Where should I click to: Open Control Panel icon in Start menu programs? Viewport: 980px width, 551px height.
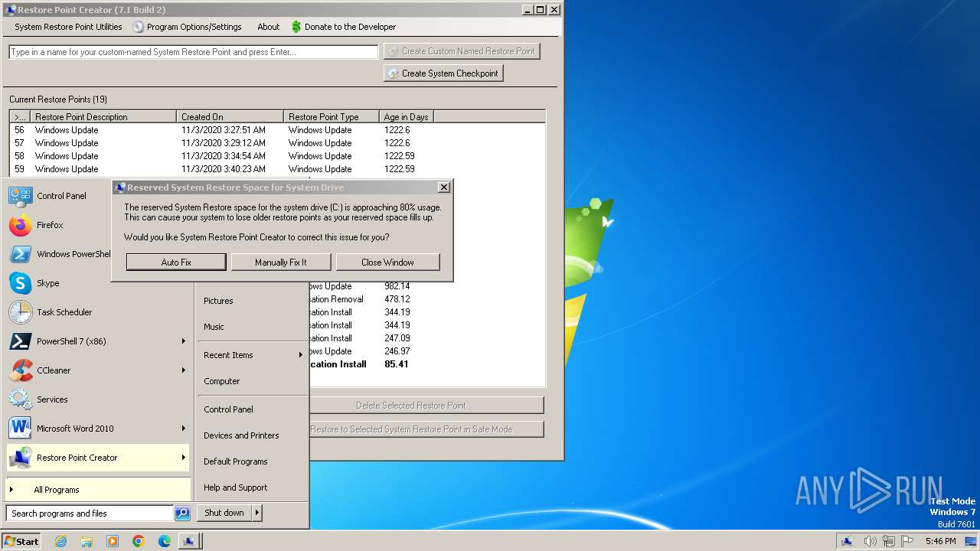(21, 196)
